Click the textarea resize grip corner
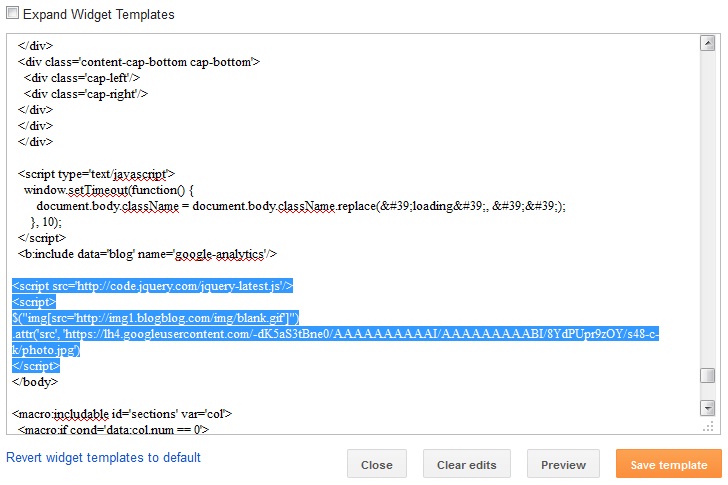This screenshot has width=728, height=485. click(x=708, y=426)
